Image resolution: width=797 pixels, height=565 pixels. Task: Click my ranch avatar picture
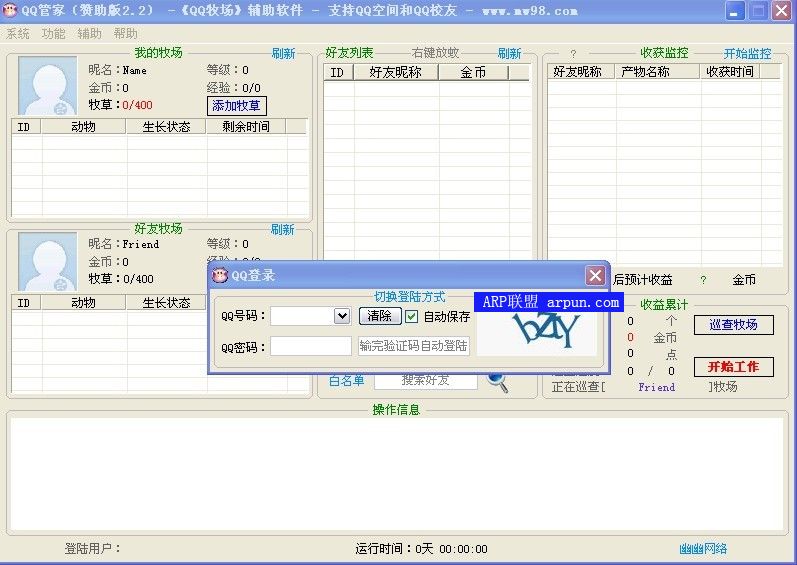(47, 85)
